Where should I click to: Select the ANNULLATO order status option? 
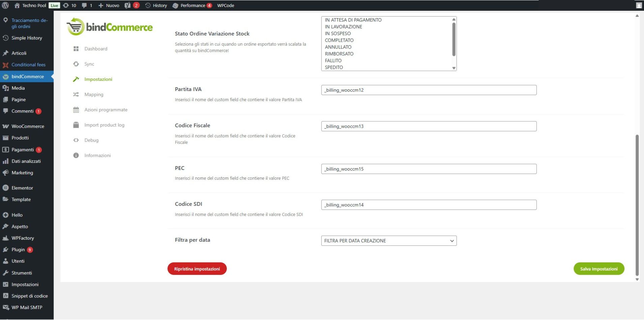(338, 47)
